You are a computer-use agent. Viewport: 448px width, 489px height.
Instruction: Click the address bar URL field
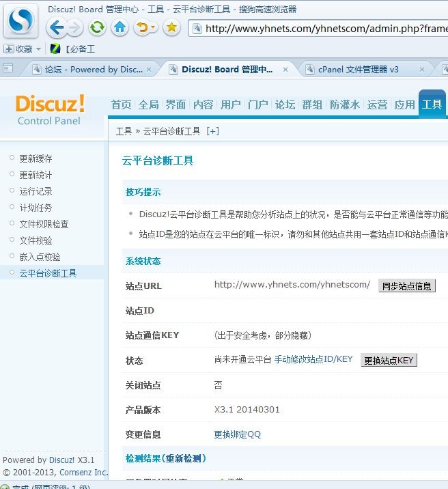coord(318,29)
